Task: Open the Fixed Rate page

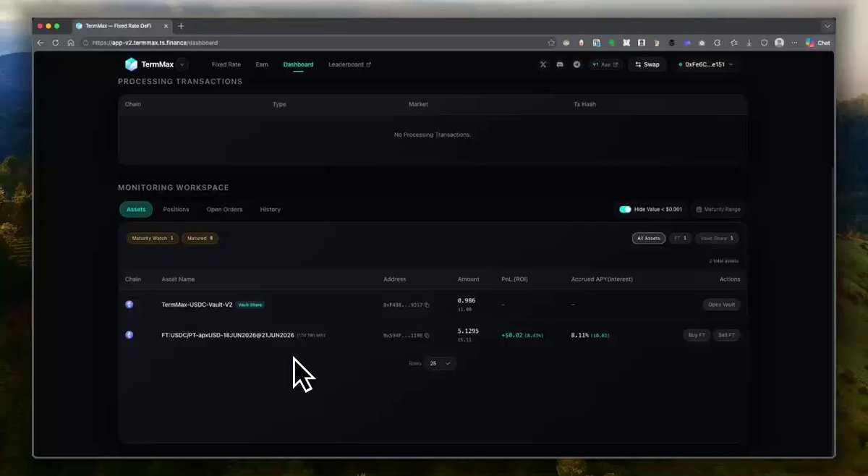Action: tap(226, 64)
